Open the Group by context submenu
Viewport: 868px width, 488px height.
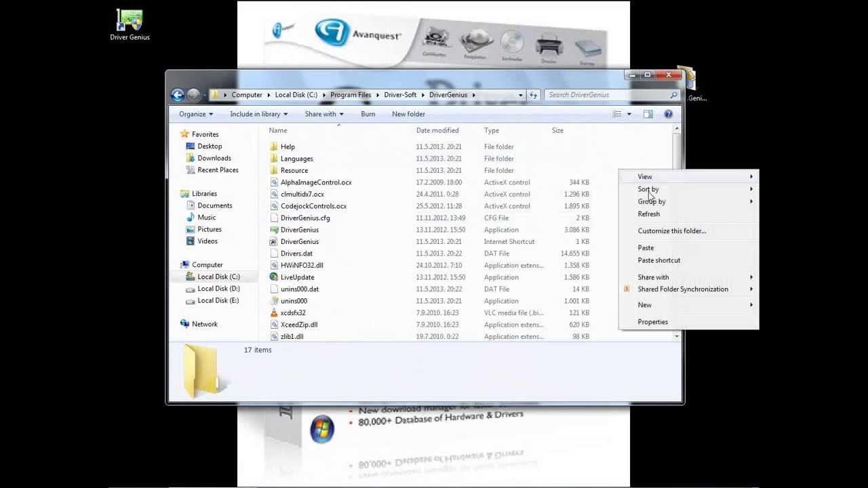[x=688, y=201]
